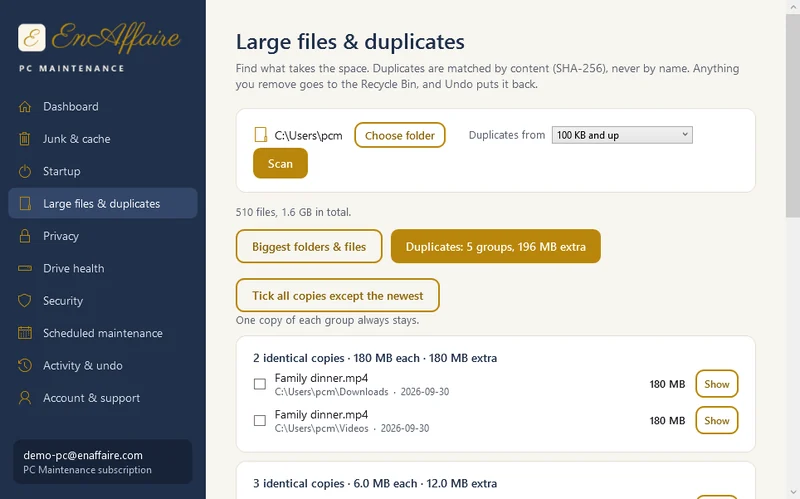Click the EnAffaire logo icon
Image resolution: width=800 pixels, height=499 pixels.
click(32, 38)
